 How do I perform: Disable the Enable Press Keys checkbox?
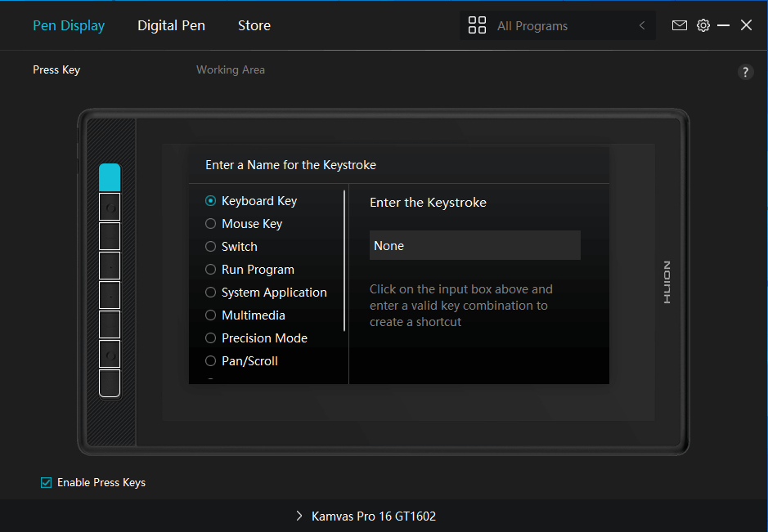(47, 482)
